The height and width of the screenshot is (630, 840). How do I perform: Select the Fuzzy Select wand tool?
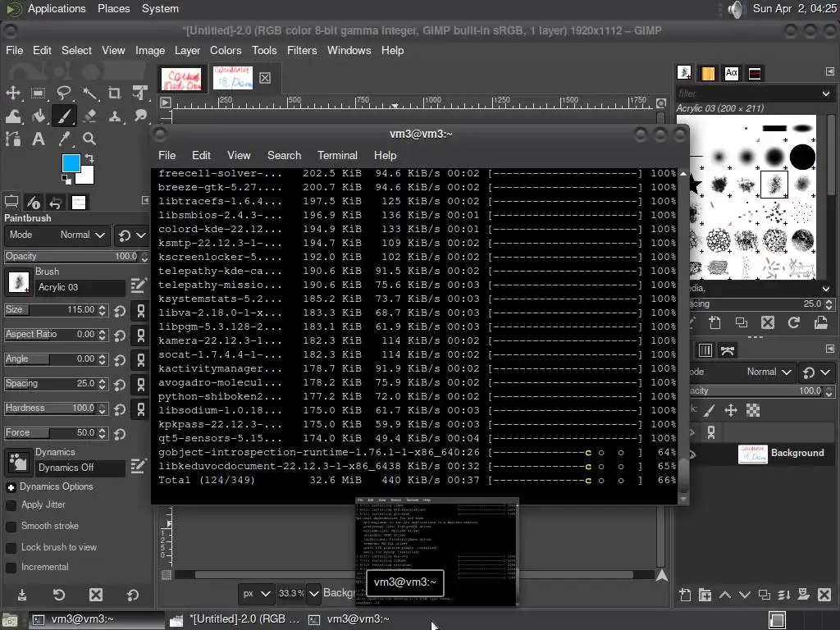click(x=89, y=94)
